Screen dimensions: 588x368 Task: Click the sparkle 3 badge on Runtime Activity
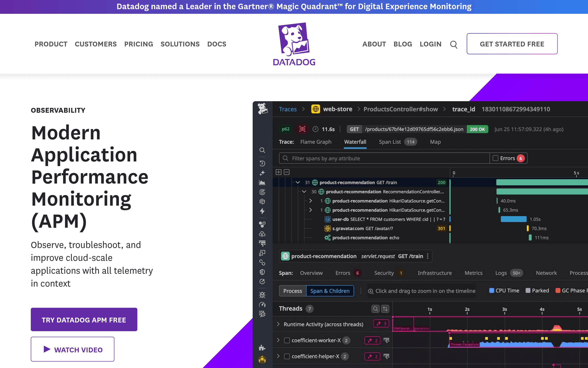point(381,323)
